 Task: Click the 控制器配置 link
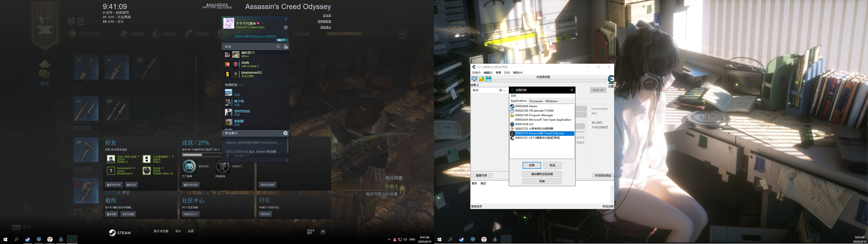(x=324, y=21)
